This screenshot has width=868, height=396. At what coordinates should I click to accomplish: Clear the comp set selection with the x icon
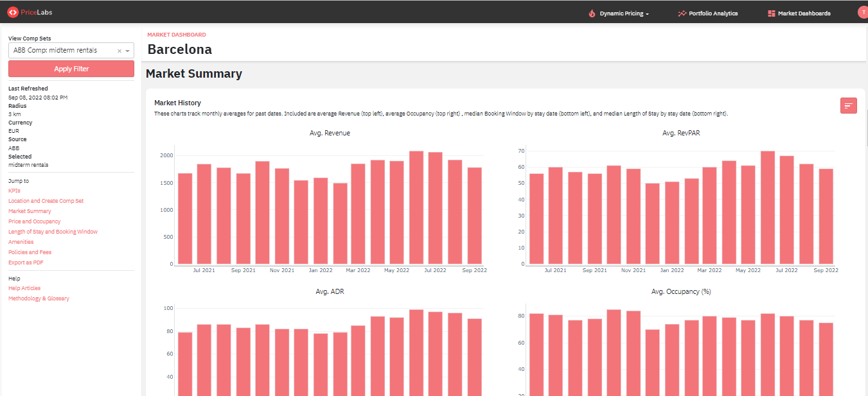pos(119,51)
